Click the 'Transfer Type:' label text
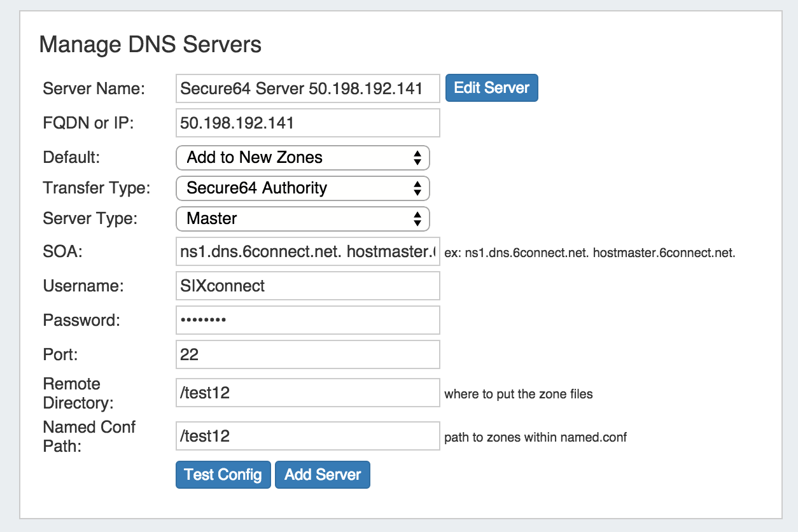This screenshot has height=532, width=798. [x=96, y=188]
